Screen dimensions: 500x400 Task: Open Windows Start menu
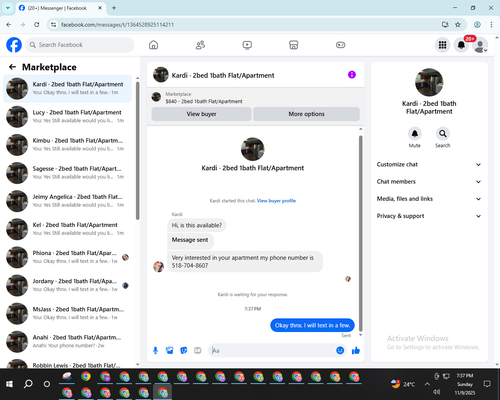(9, 384)
